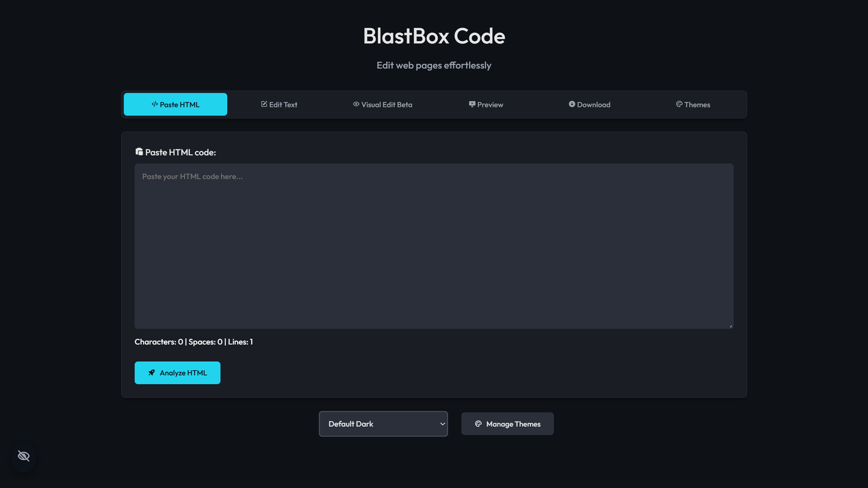Click the chevron on the theme selector
Viewport: 868px width, 488px height.
tap(442, 423)
